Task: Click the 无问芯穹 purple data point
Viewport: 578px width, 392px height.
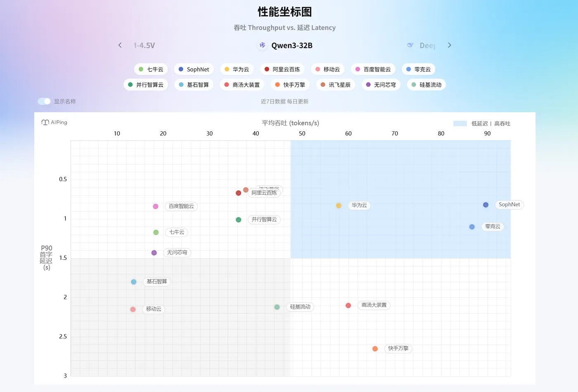Action: tap(154, 253)
